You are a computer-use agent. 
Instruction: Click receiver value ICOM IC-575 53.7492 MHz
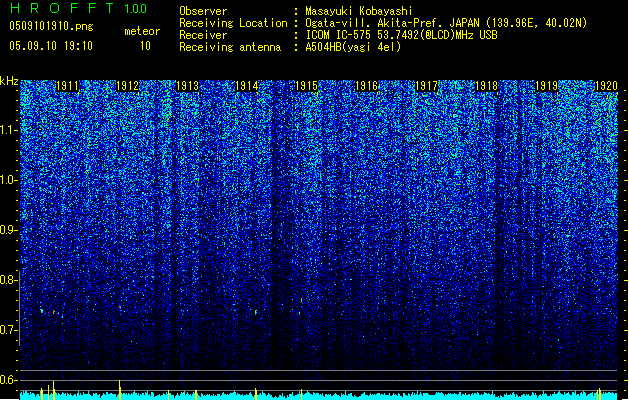pyautogui.click(x=401, y=35)
